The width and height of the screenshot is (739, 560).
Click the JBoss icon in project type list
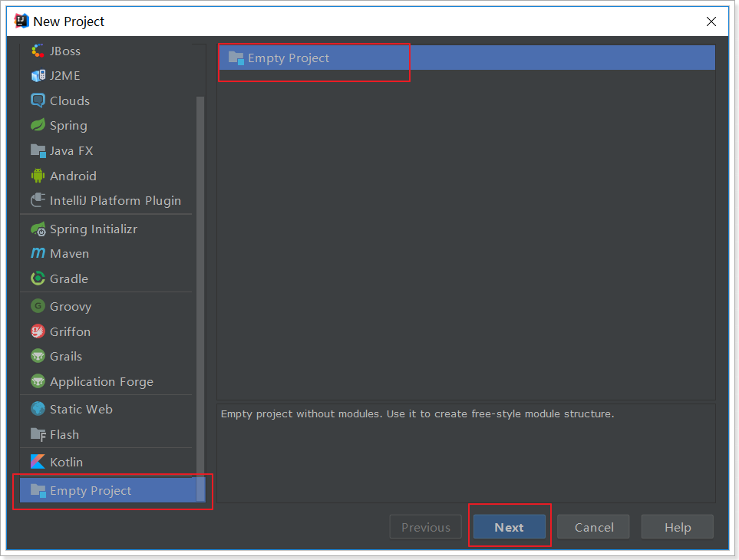click(x=38, y=51)
